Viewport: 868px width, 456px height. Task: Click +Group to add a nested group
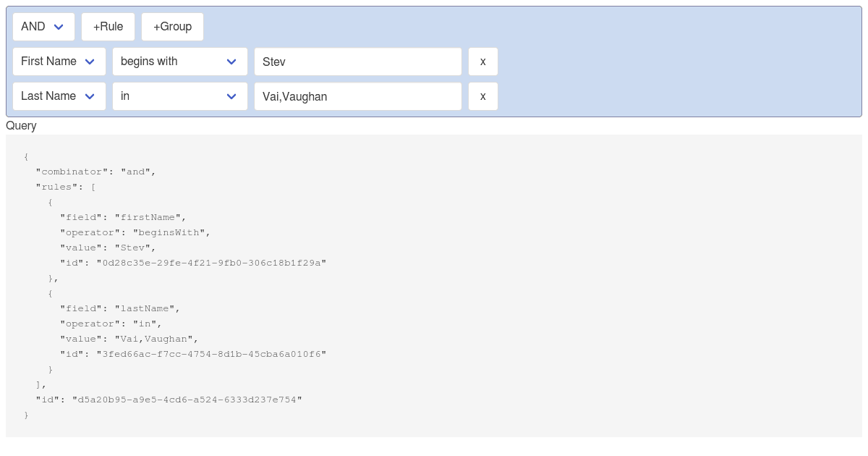(172, 26)
